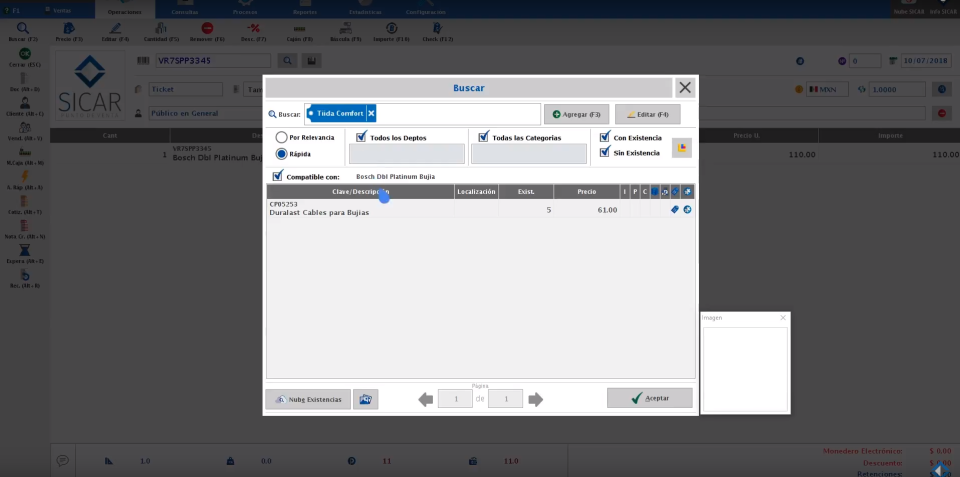Uncheck Todos los Deptos checkbox
This screenshot has width=960, height=477.
pyautogui.click(x=361, y=137)
